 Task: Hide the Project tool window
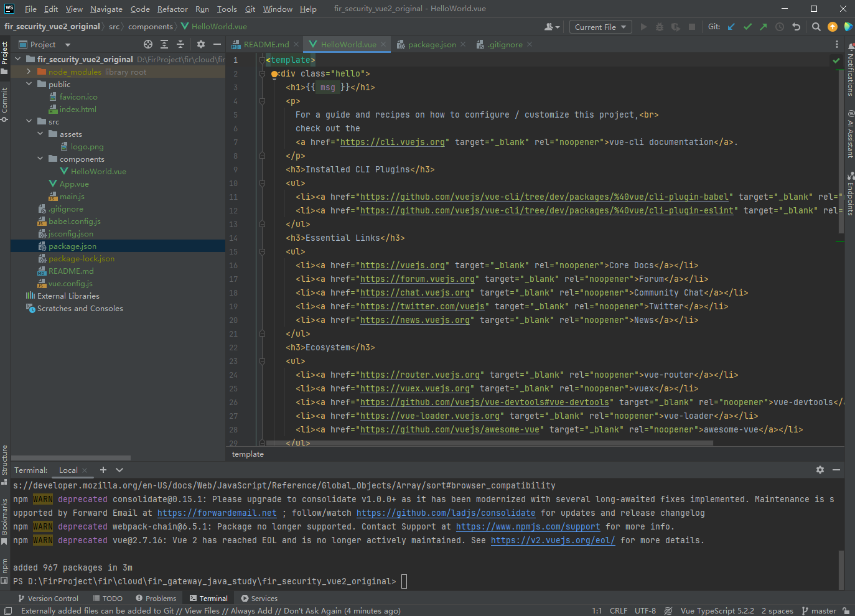(x=217, y=44)
